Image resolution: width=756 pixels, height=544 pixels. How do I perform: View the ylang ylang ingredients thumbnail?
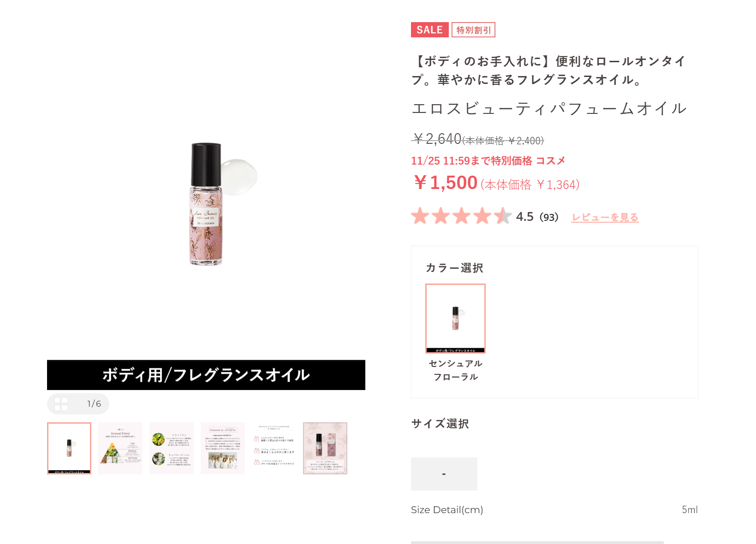click(x=172, y=448)
